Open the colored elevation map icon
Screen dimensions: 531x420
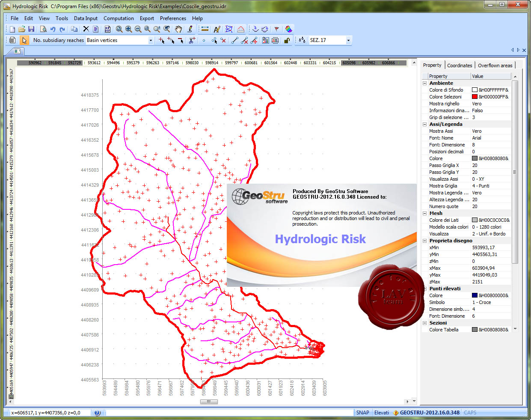point(289,29)
